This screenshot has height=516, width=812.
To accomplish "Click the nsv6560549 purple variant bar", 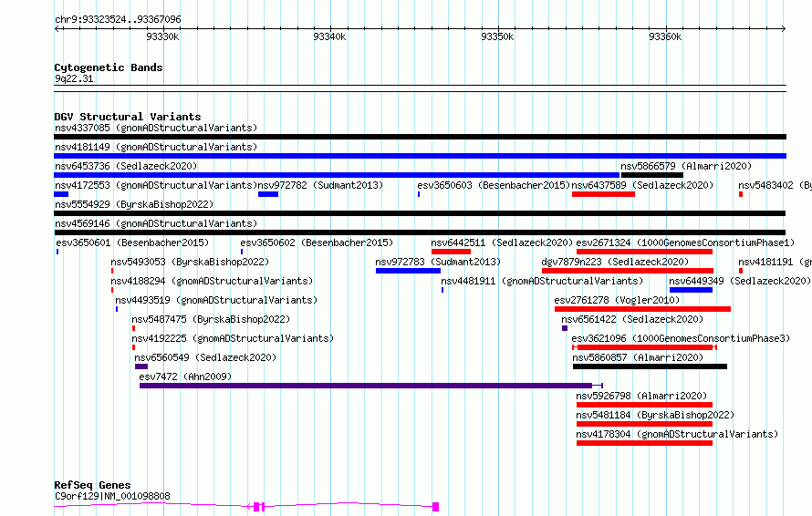I will click(x=141, y=366).
